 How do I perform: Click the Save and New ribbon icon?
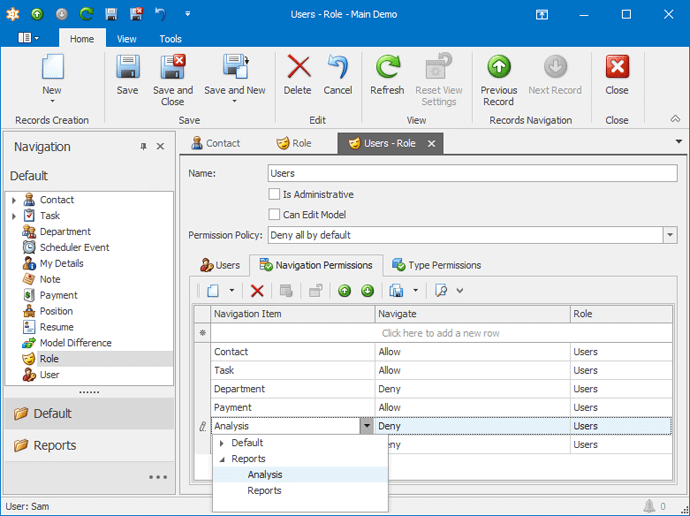(x=235, y=69)
